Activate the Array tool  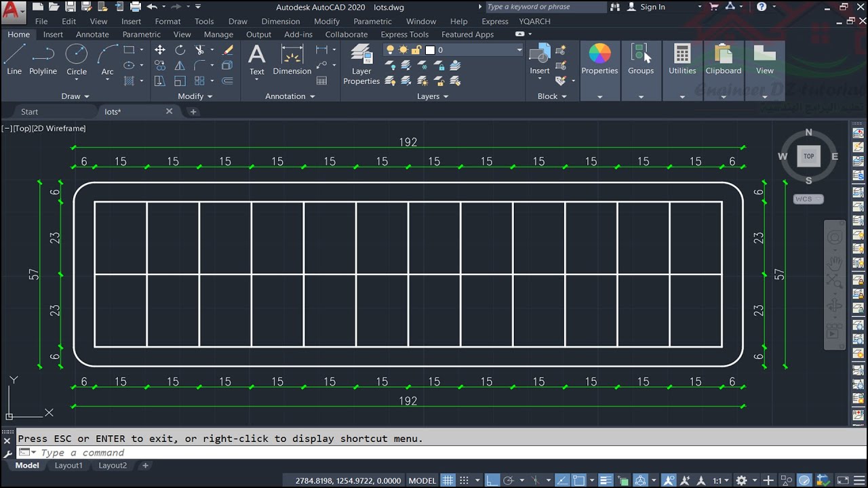200,81
